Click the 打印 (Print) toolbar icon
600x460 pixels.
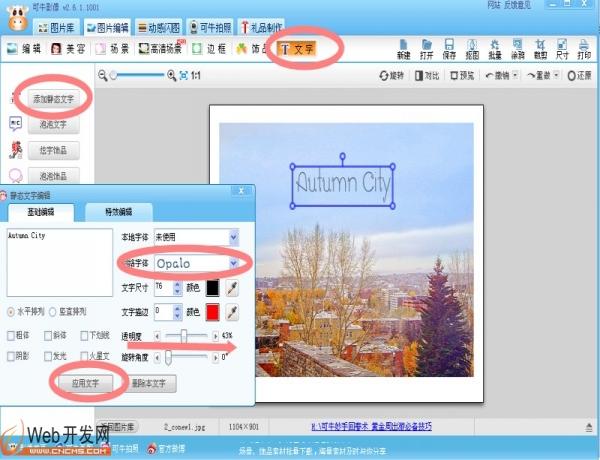tap(583, 47)
